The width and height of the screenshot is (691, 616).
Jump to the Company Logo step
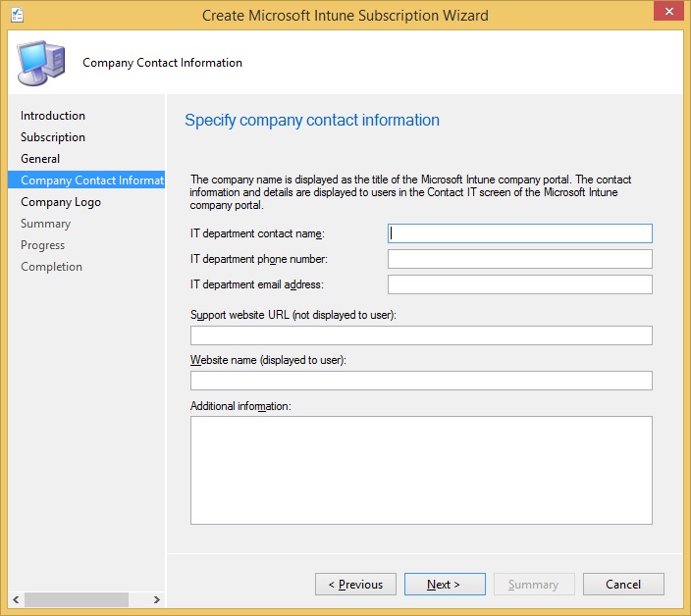pyautogui.click(x=61, y=202)
